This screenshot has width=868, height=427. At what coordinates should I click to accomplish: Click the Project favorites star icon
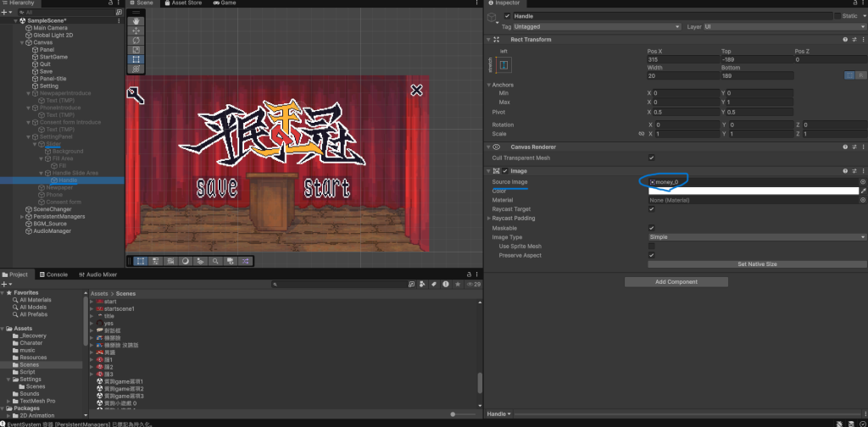(457, 284)
